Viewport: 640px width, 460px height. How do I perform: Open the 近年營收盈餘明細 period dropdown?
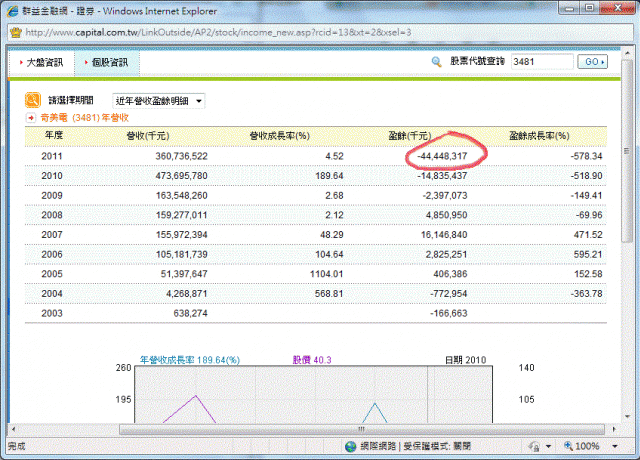click(159, 101)
